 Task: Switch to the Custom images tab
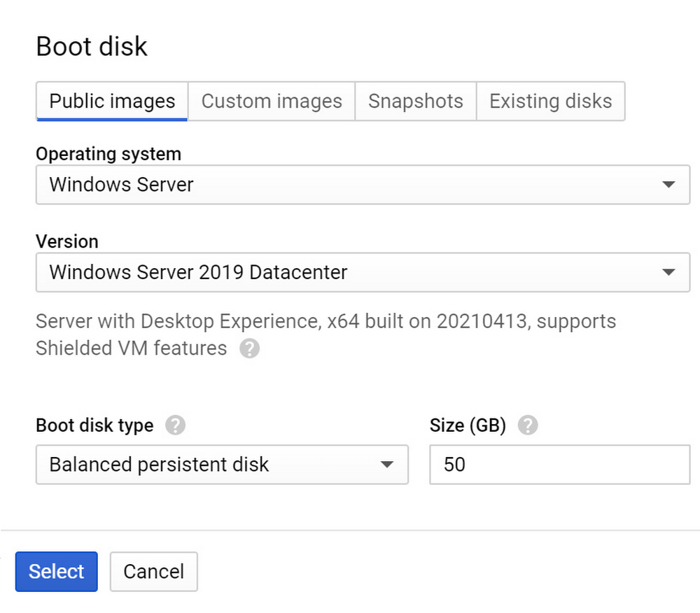[x=272, y=101]
